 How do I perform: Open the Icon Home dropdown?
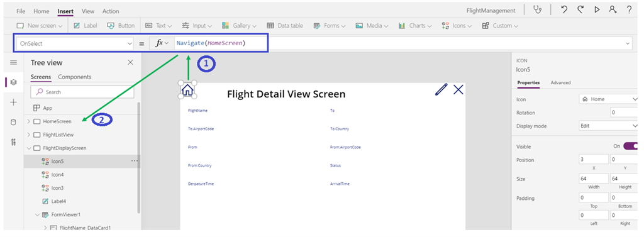(x=609, y=99)
